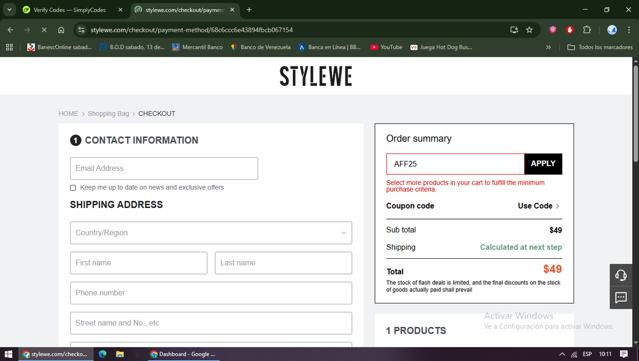Show hidden system tray icons

click(562, 354)
